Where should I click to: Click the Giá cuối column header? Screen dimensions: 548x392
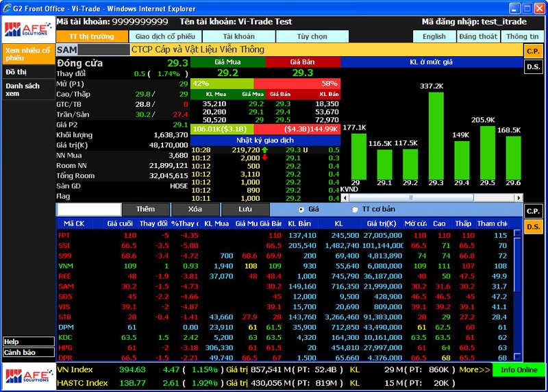pos(119,224)
